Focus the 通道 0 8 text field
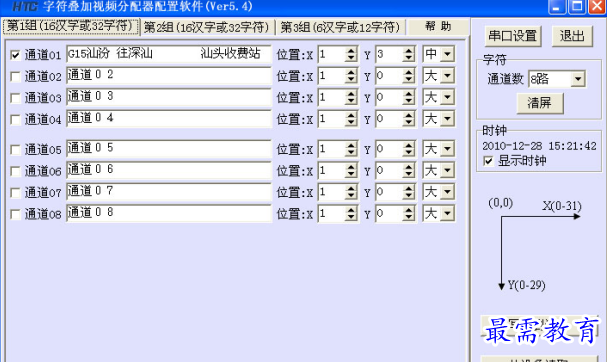This screenshot has width=607, height=362. 169,213
